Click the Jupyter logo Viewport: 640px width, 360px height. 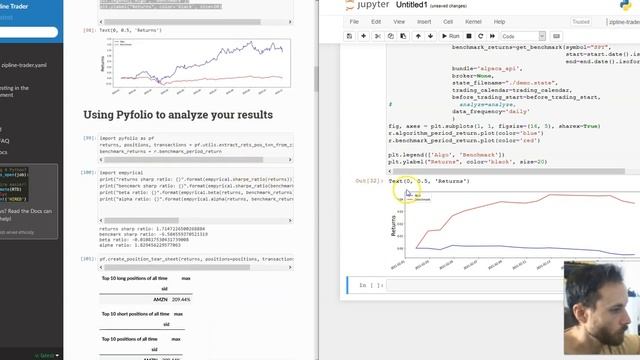pyautogui.click(x=368, y=5)
